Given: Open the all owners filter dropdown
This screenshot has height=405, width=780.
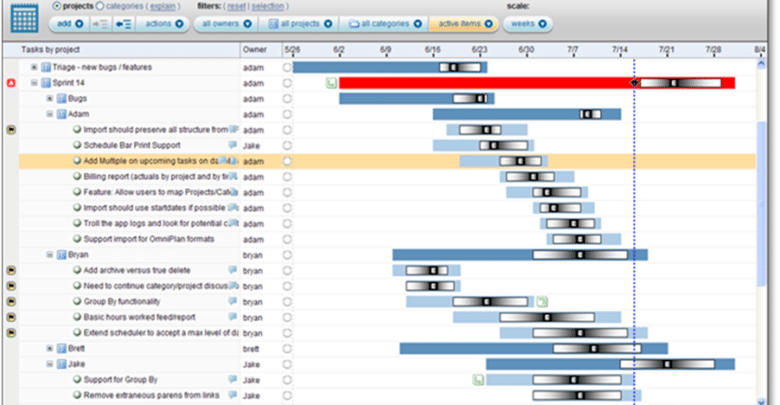Looking at the screenshot, I should (x=226, y=24).
